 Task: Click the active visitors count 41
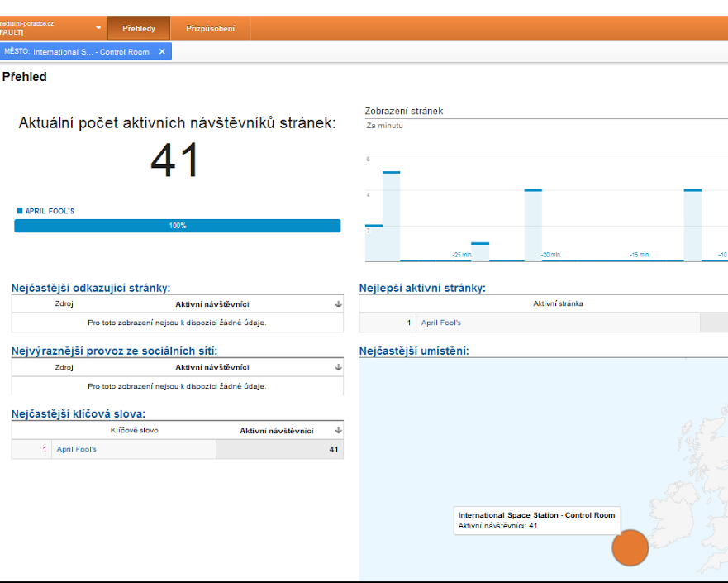[175, 160]
